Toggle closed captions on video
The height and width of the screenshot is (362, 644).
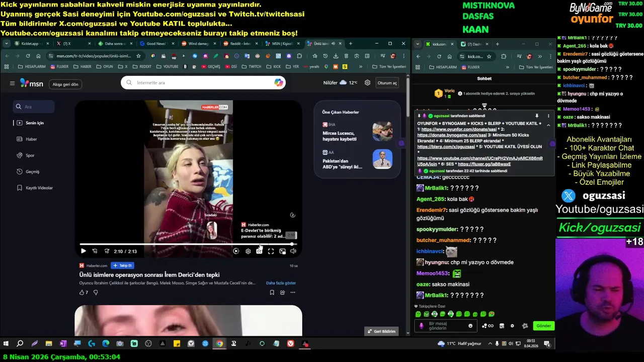point(259,251)
